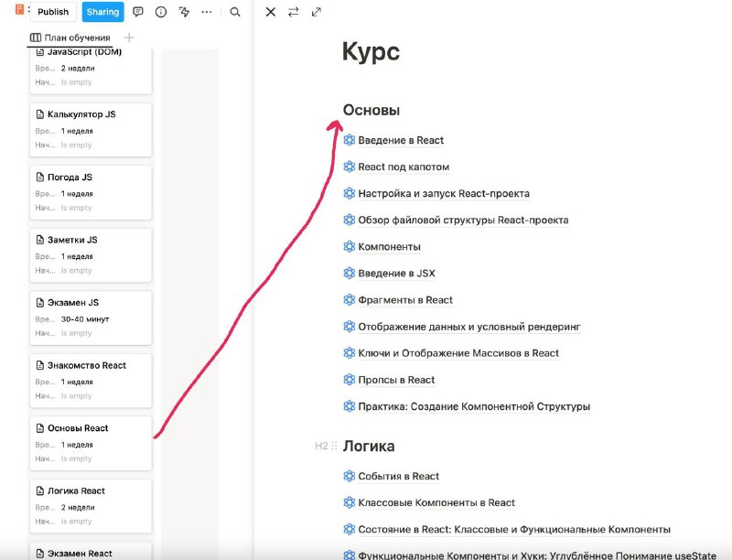Switch peek mode with the swap arrows icon
732x560 pixels.
(x=293, y=12)
